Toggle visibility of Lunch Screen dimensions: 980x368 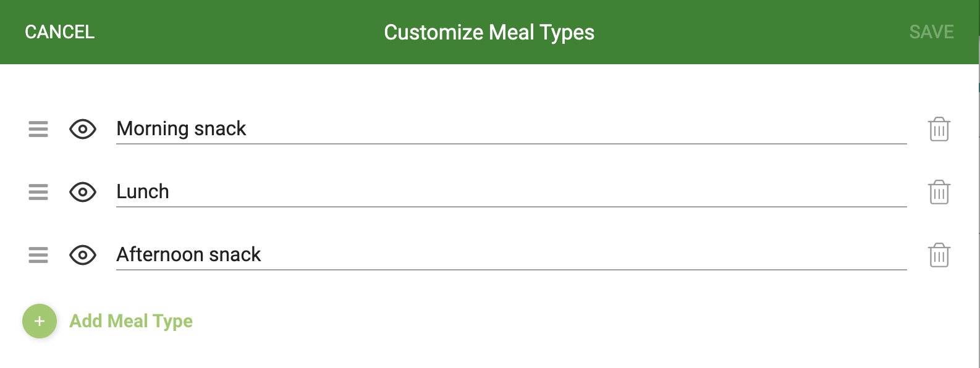(83, 192)
